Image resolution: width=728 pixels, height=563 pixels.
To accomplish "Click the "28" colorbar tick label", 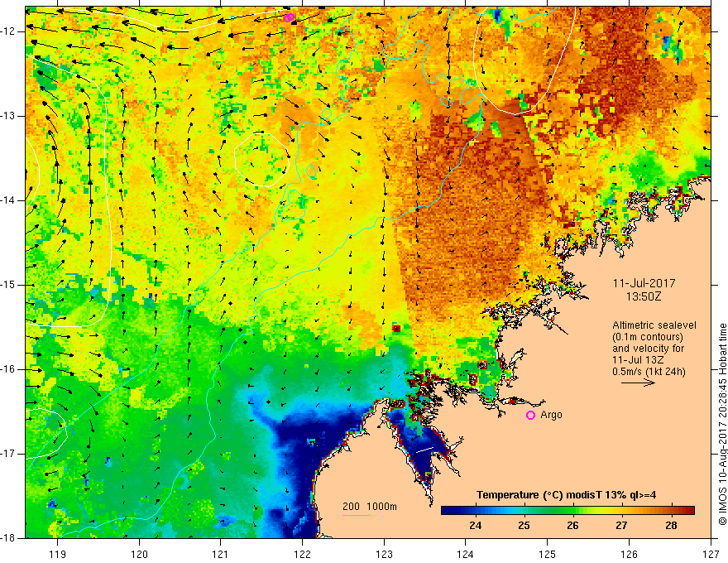I will point(671,526).
